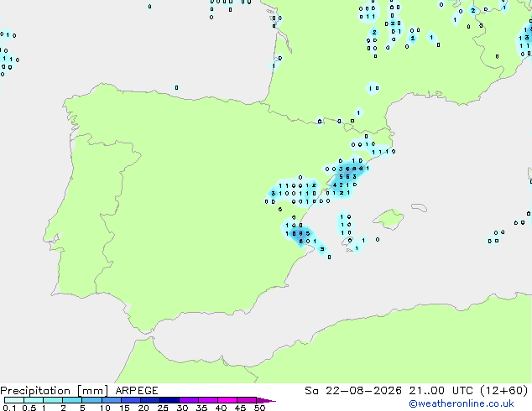Select the magenta 40 mm legend swatch

pos(227,400)
